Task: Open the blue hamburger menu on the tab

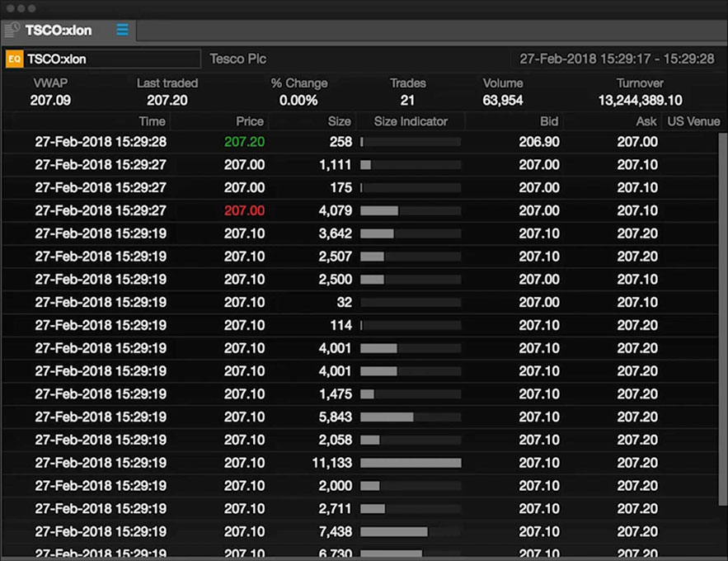Action: [x=122, y=30]
